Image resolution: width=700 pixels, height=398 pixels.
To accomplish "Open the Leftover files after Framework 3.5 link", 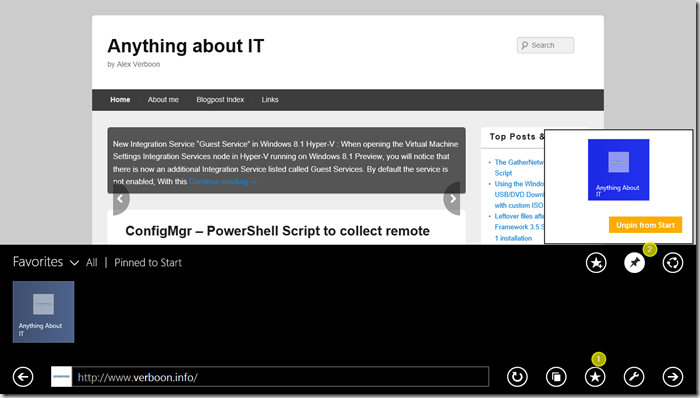I will click(519, 227).
